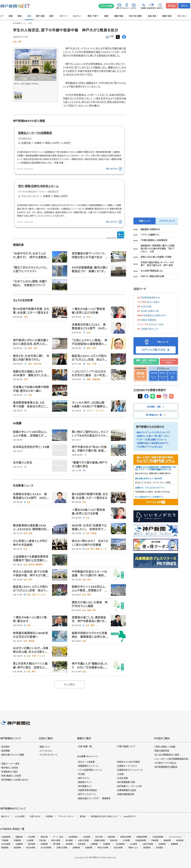191x868 pixels.
Task: Click the 神戸新聞ホーム breadcrumb
Action: tap(19, 23)
